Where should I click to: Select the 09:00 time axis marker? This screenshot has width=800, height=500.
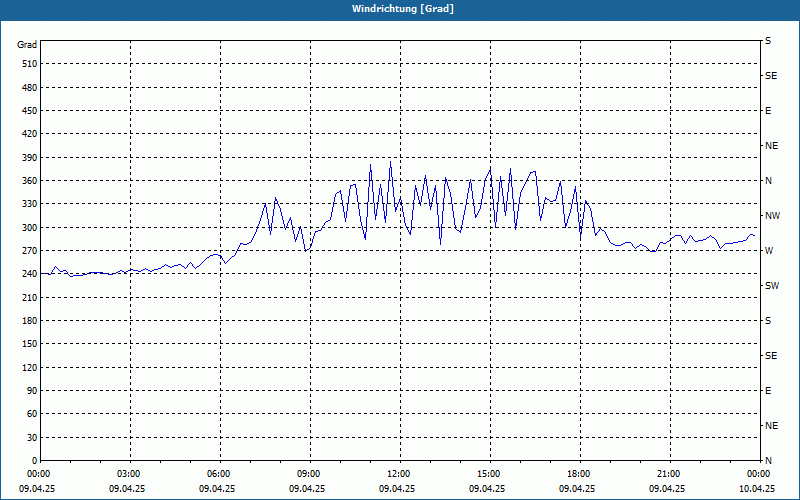(309, 474)
